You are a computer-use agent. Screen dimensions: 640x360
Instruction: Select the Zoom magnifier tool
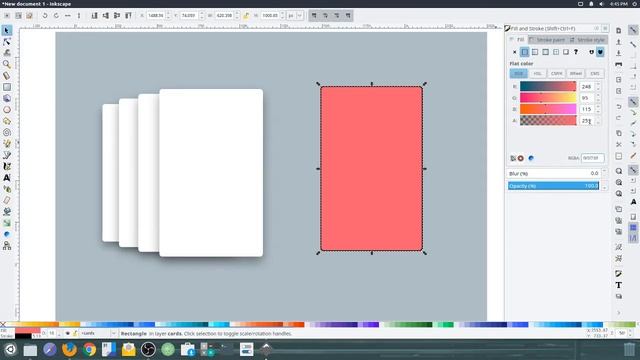point(7,64)
